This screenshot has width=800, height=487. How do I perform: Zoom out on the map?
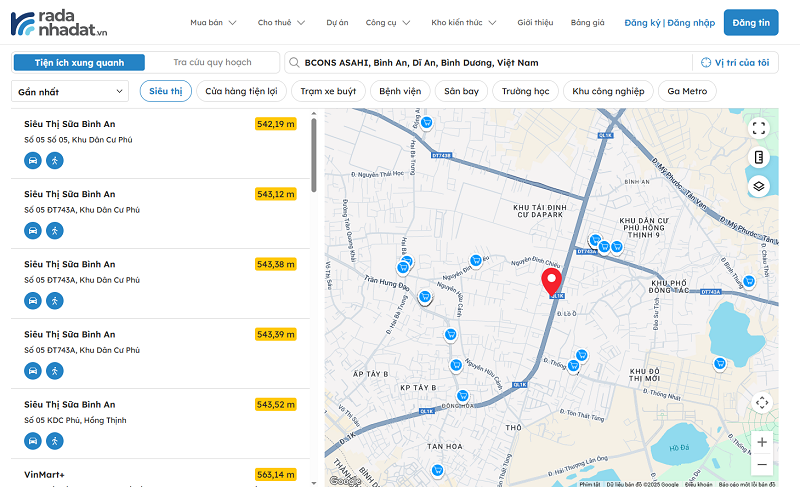(x=762, y=465)
